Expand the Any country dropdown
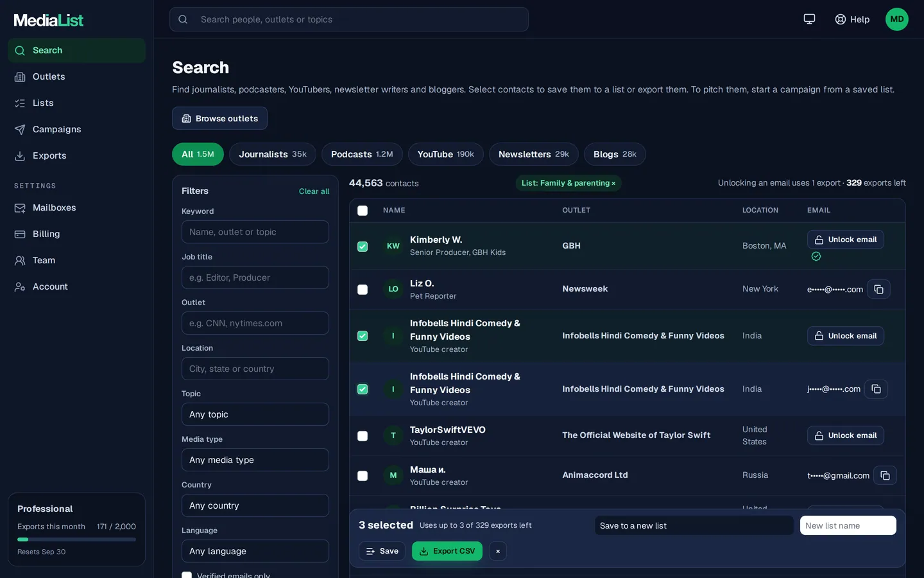Viewport: 924px width, 578px height. click(255, 505)
